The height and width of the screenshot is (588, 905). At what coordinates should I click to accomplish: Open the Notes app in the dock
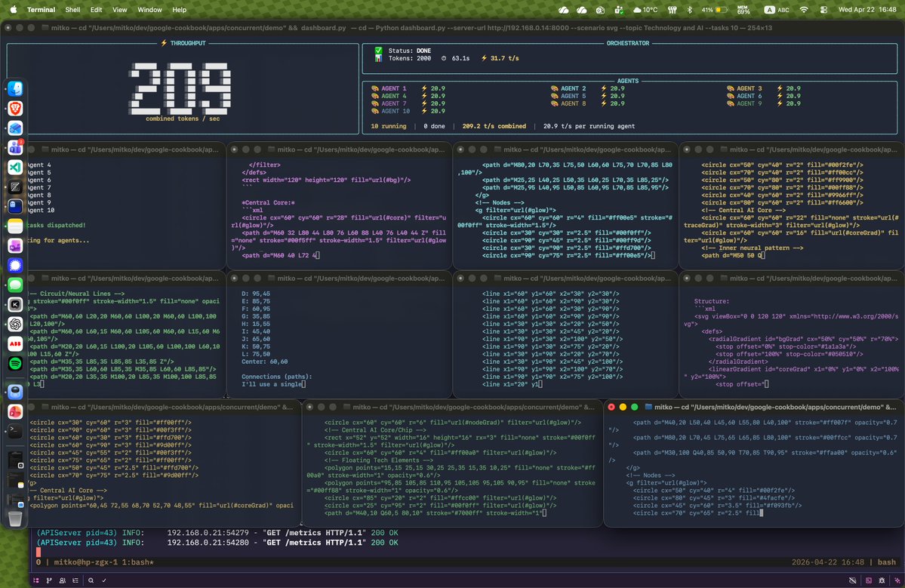tap(16, 226)
